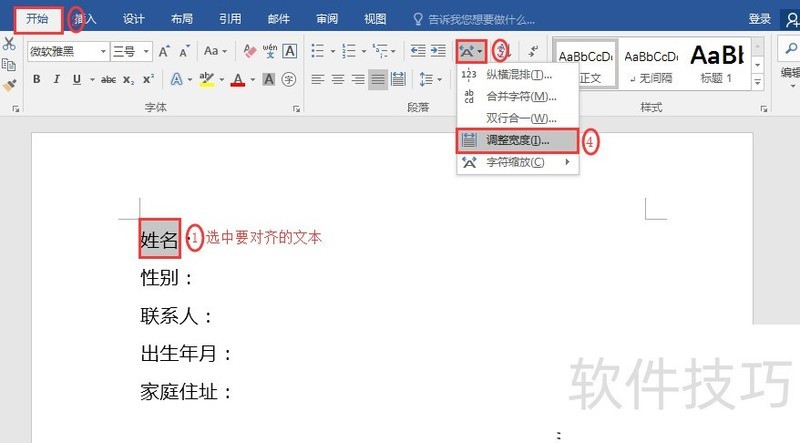Align text right
800x443 pixels.
coord(358,79)
